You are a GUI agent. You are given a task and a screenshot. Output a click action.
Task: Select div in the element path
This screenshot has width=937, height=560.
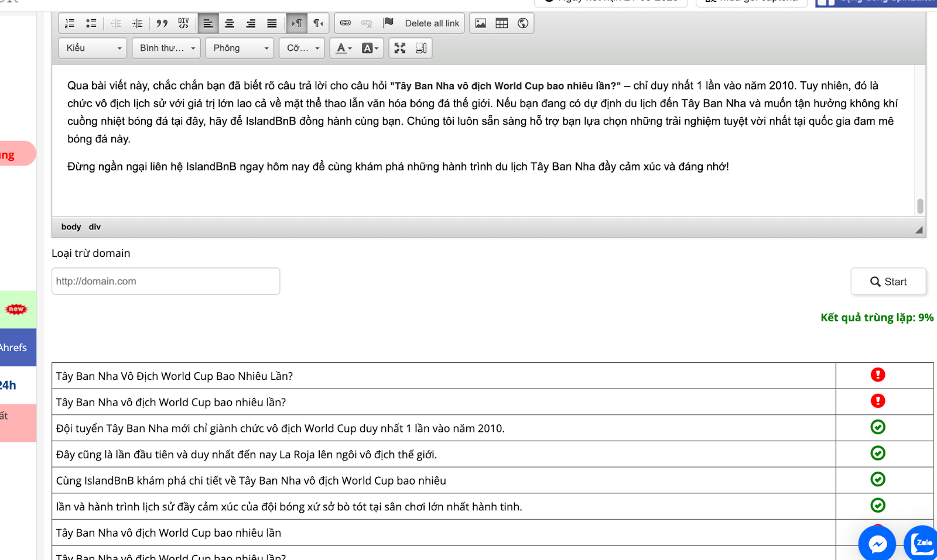coord(95,227)
